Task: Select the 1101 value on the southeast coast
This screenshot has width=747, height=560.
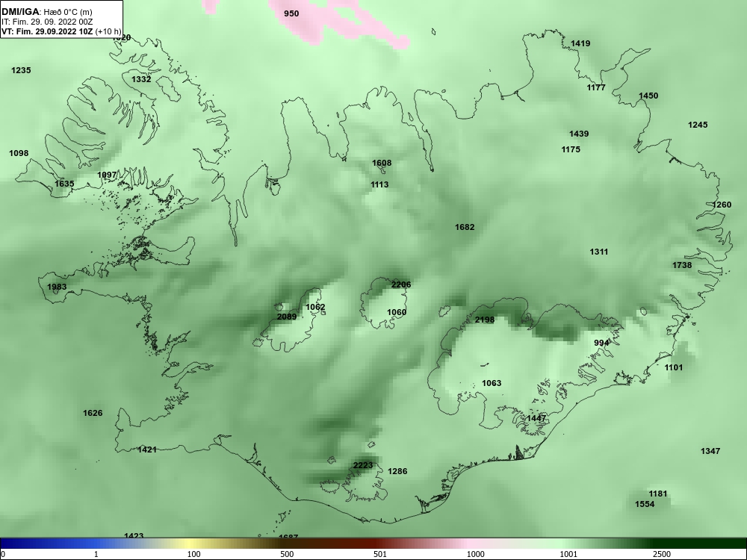Action: pyautogui.click(x=673, y=367)
